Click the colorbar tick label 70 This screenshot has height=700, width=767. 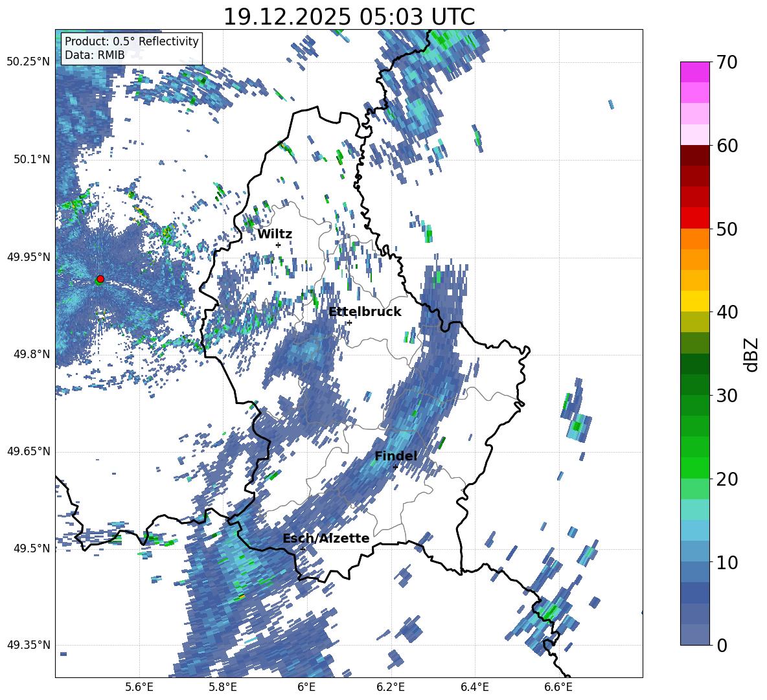click(x=727, y=63)
